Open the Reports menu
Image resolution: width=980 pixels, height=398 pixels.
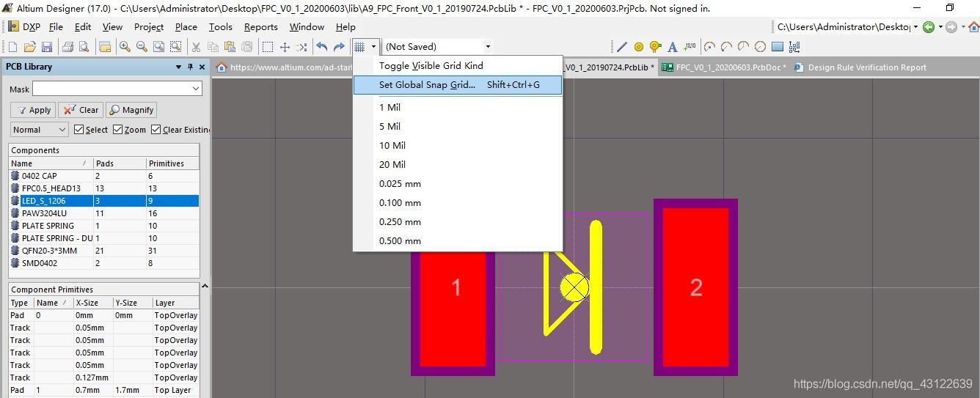tap(260, 27)
